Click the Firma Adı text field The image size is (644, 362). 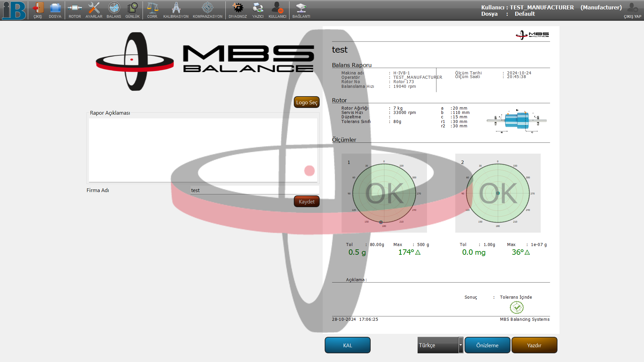point(254,190)
